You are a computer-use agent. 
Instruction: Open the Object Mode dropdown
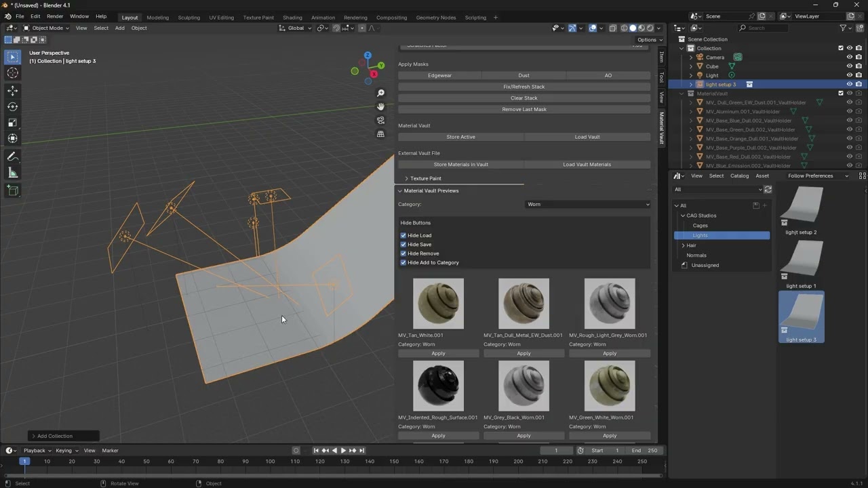coord(46,28)
